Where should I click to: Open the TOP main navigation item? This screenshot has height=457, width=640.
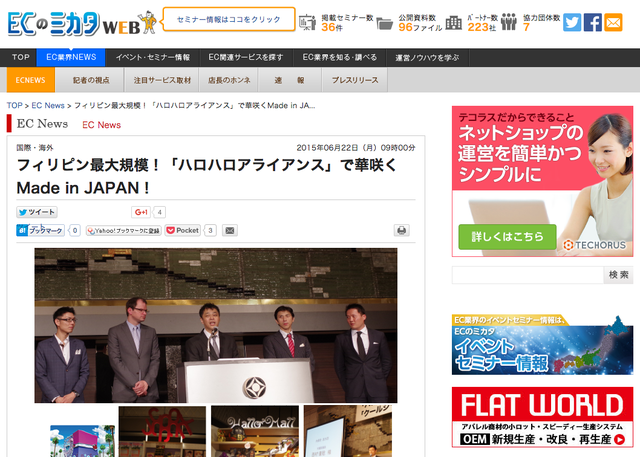point(20,58)
